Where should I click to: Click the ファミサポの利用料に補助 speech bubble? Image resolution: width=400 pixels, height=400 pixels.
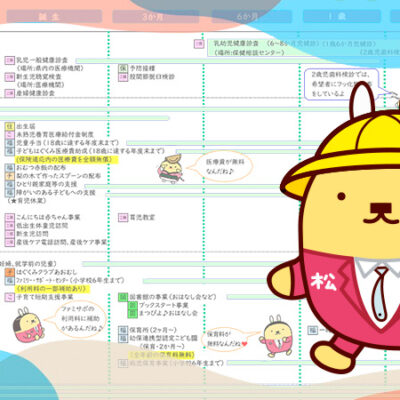[77, 319]
